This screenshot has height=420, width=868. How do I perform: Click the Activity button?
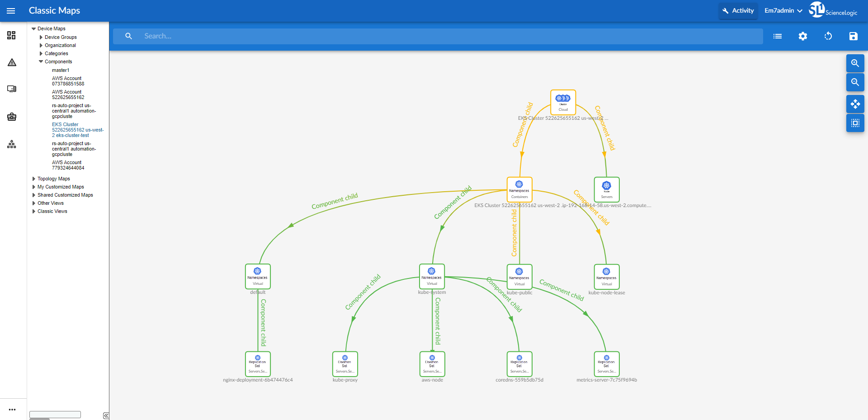(738, 11)
